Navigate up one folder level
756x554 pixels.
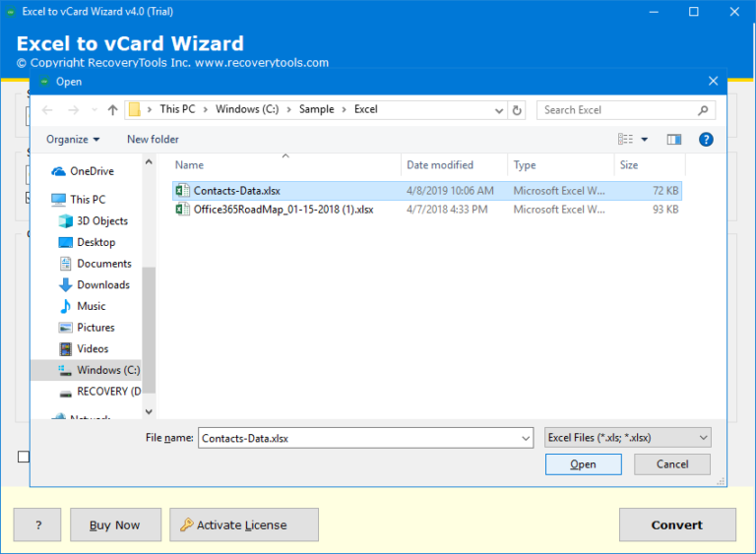113,110
